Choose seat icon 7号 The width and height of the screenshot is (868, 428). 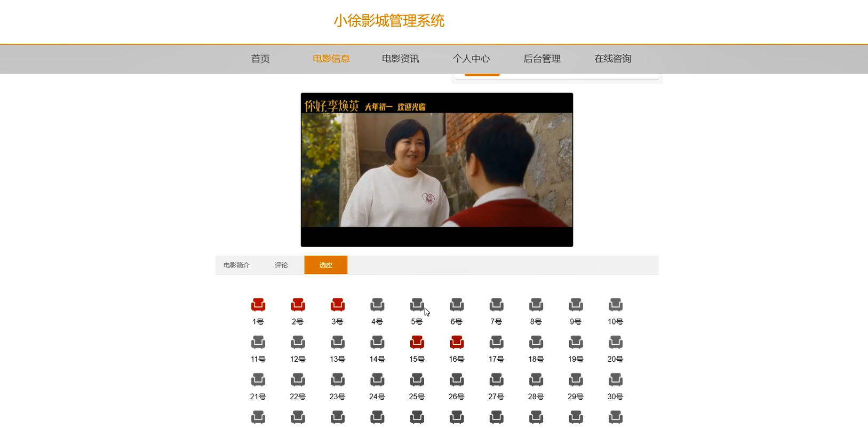coord(496,305)
